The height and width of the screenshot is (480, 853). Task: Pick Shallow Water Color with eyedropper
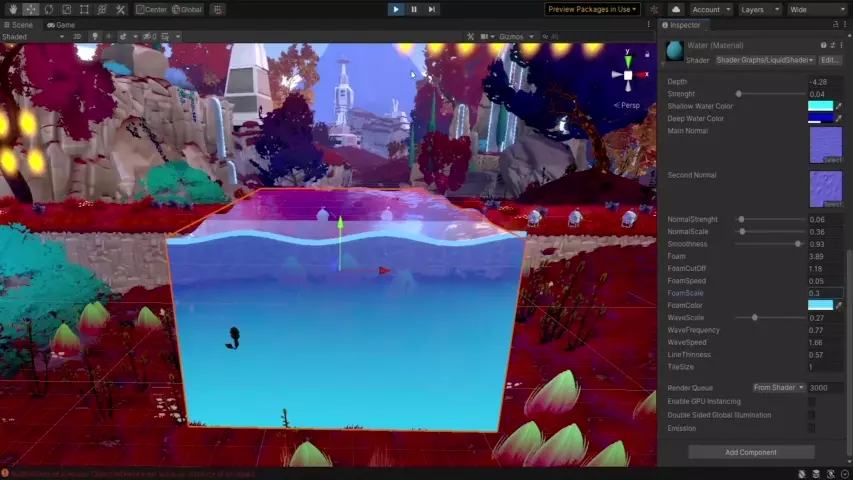point(839,106)
